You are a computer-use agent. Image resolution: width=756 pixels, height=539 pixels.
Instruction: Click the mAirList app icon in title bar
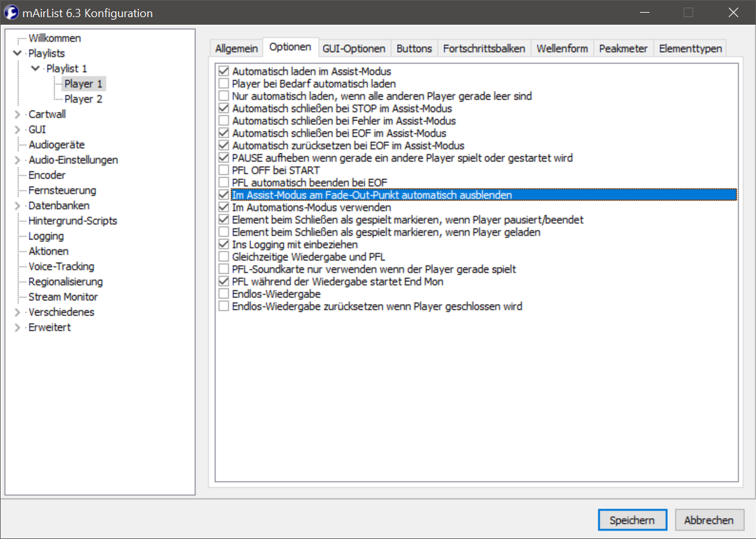(x=11, y=13)
